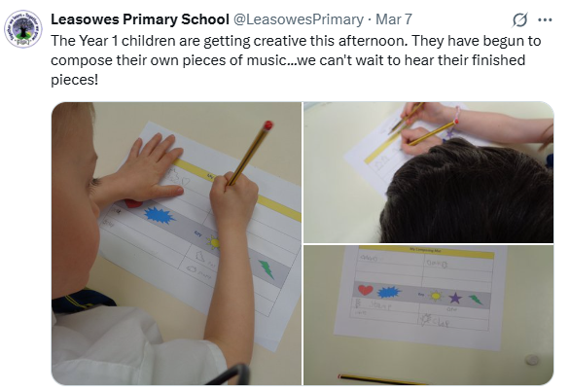The image size is (570, 392).
Task: Open the three-dot more options menu
Action: (x=545, y=20)
